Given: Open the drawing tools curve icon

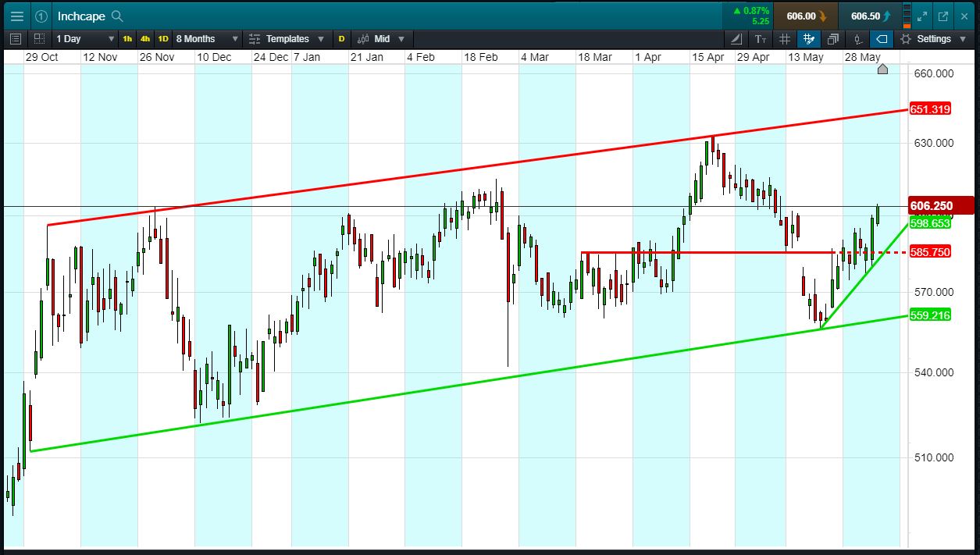Looking at the screenshot, I should (737, 38).
